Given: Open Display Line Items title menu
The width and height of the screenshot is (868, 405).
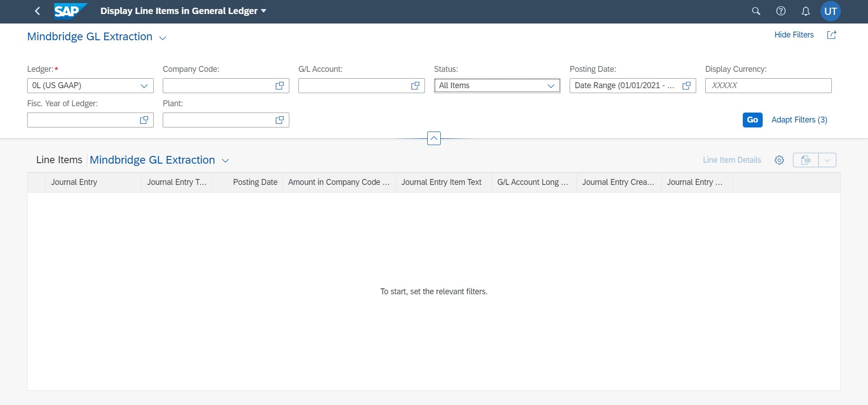Looking at the screenshot, I should pos(183,11).
